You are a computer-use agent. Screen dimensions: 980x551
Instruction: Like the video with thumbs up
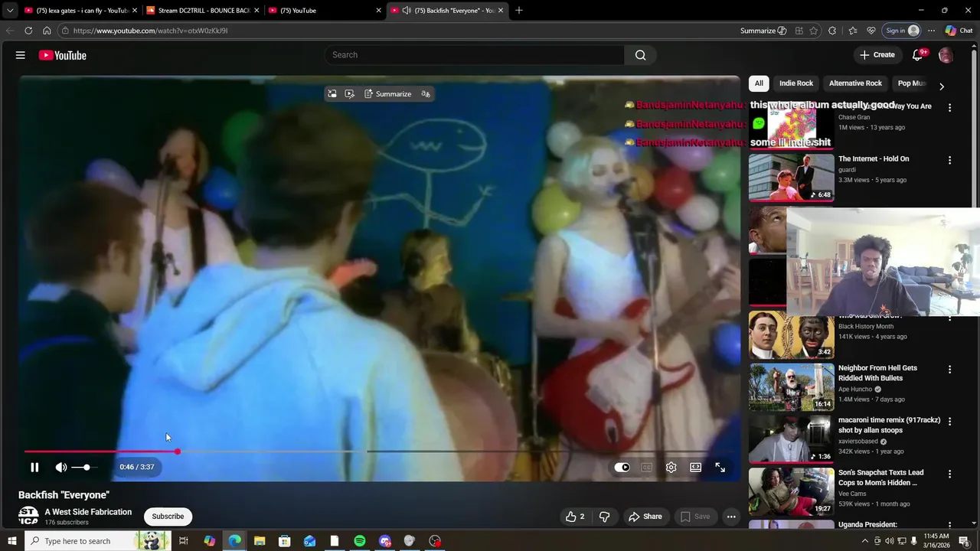click(x=575, y=517)
